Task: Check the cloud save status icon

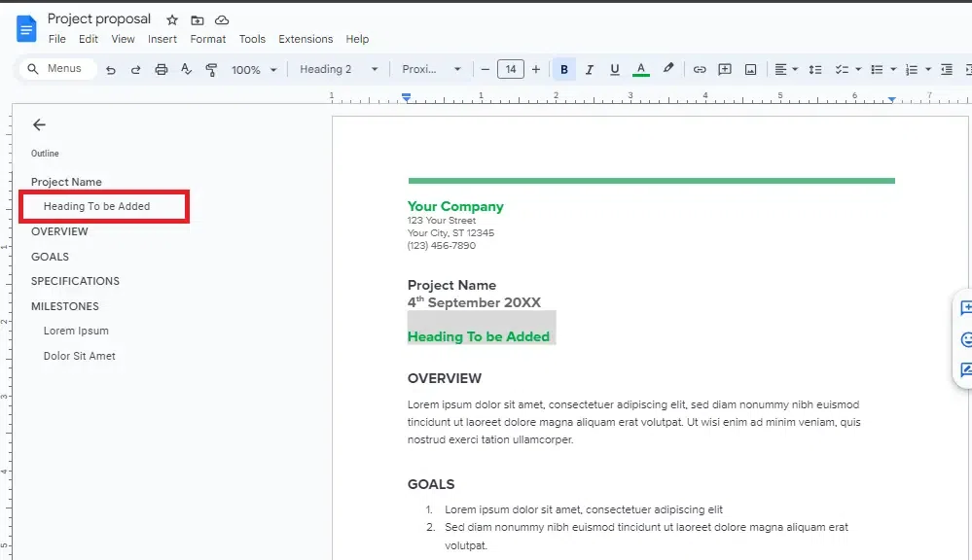Action: pyautogui.click(x=222, y=20)
